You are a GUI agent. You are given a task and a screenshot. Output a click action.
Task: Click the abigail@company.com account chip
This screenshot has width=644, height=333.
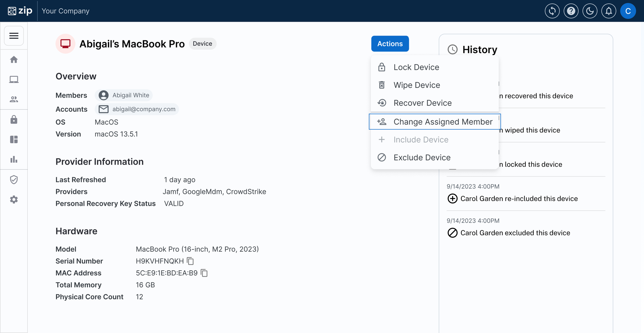pyautogui.click(x=137, y=109)
